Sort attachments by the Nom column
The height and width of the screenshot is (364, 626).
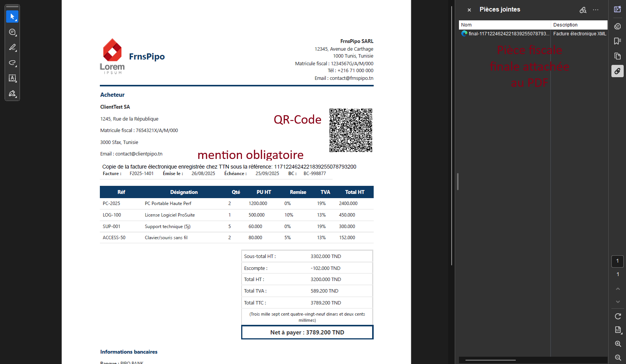pos(505,25)
